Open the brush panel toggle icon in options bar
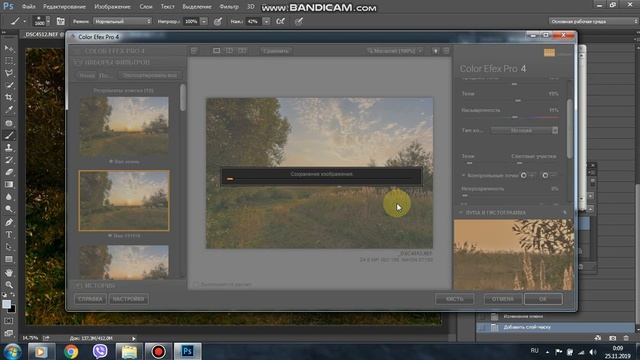This screenshot has height=360, width=640. point(60,21)
